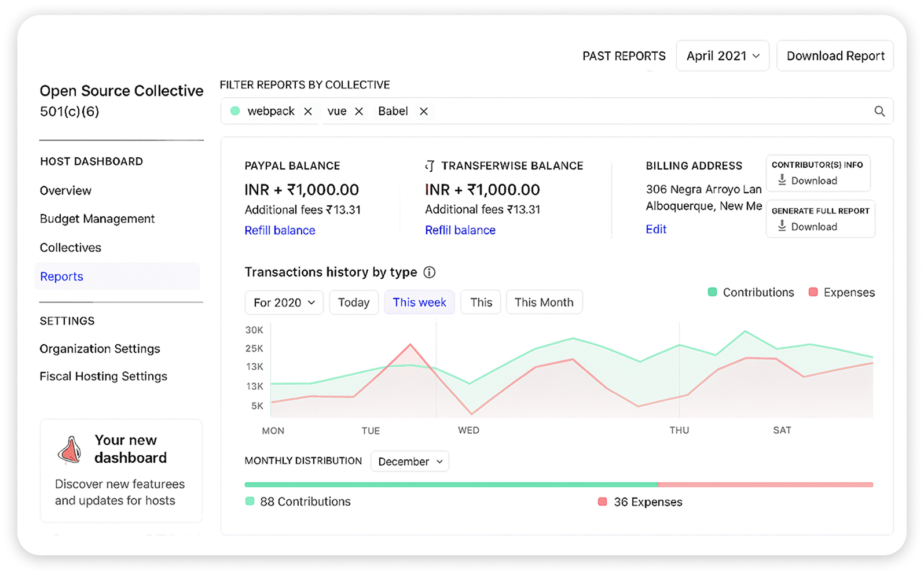Image resolution: width=924 pixels, height=575 pixels.
Task: Remove the vue filter tag
Action: click(359, 111)
